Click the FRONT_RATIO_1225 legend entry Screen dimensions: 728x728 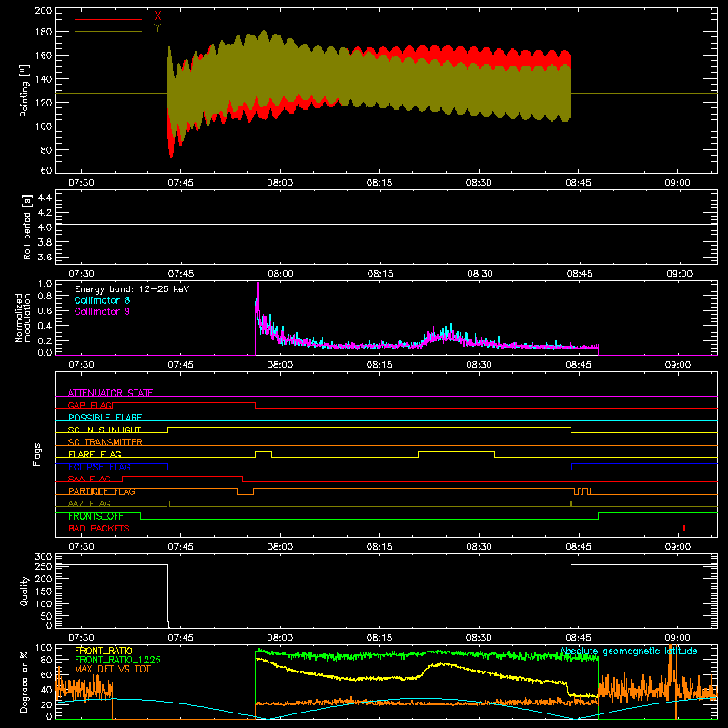click(118, 660)
